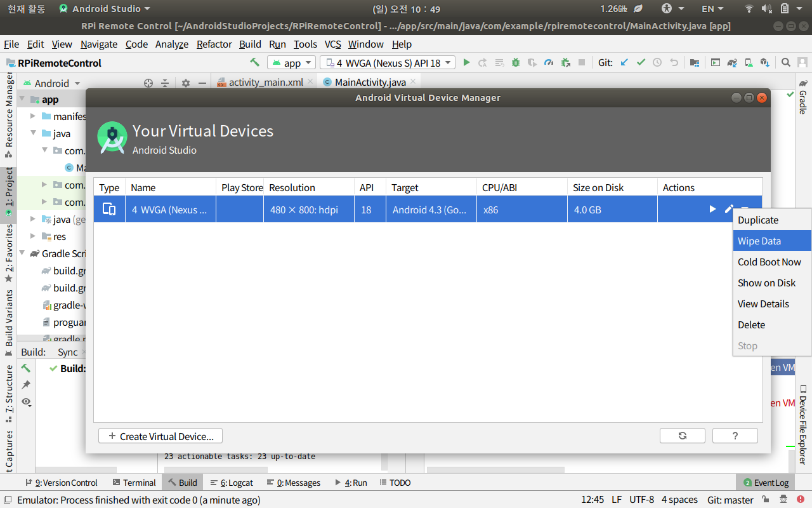Select Cold Boot Now menu item
The image size is (812, 508).
pyautogui.click(x=772, y=262)
